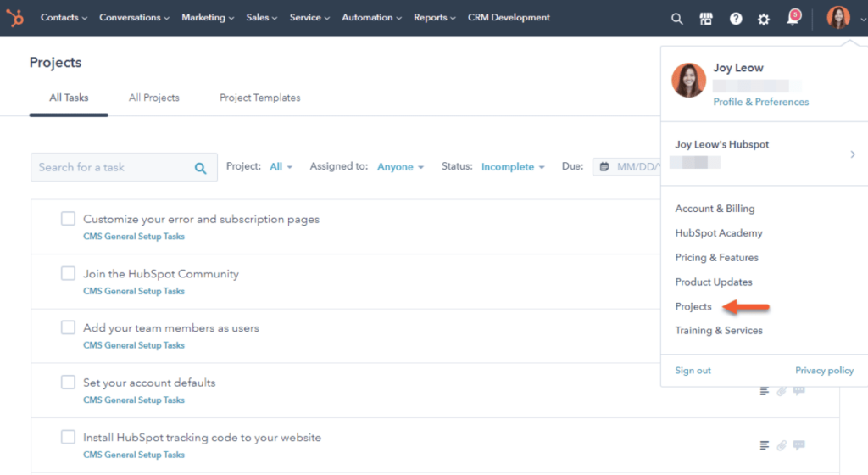Click the user avatar in top bar

tap(838, 18)
